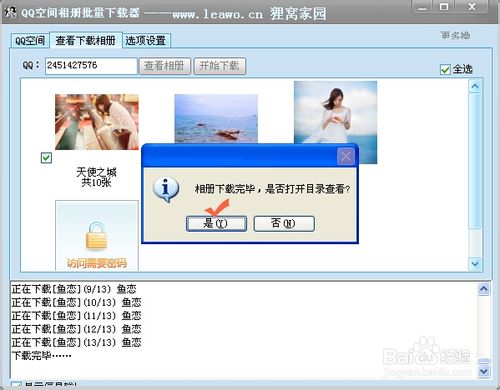Switch to the QQ空间 tab
The height and width of the screenshot is (390, 500).
pyautogui.click(x=30, y=41)
